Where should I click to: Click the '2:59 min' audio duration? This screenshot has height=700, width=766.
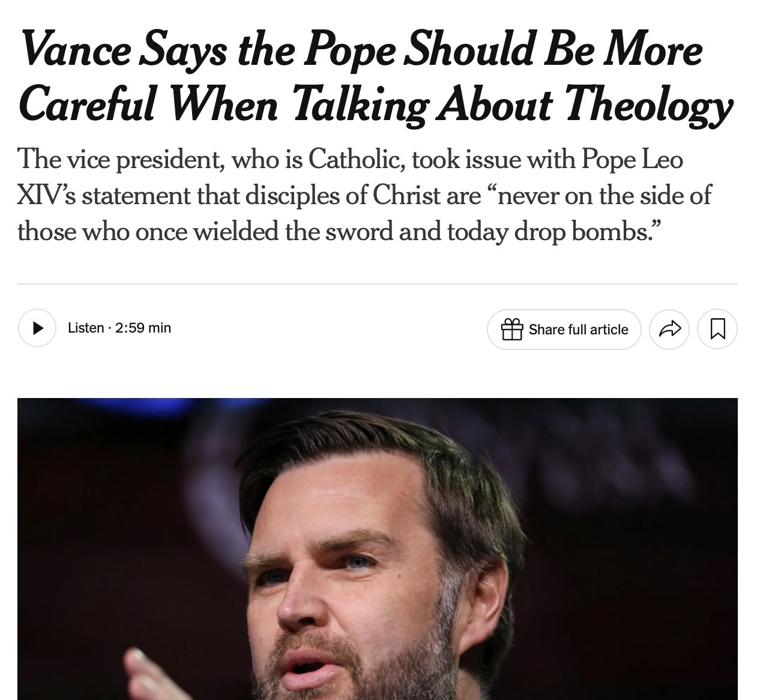(x=143, y=328)
